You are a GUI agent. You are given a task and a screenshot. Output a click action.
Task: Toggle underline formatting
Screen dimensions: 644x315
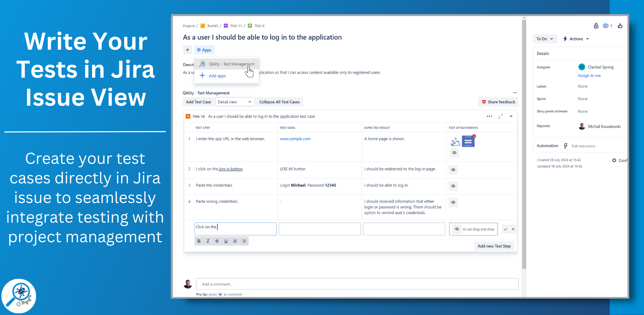coord(226,241)
